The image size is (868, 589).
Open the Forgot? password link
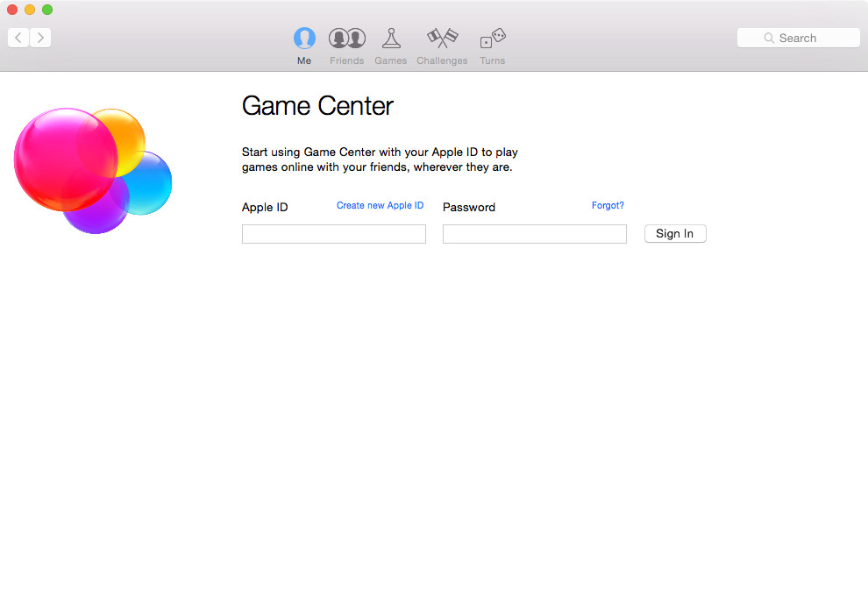(x=608, y=205)
